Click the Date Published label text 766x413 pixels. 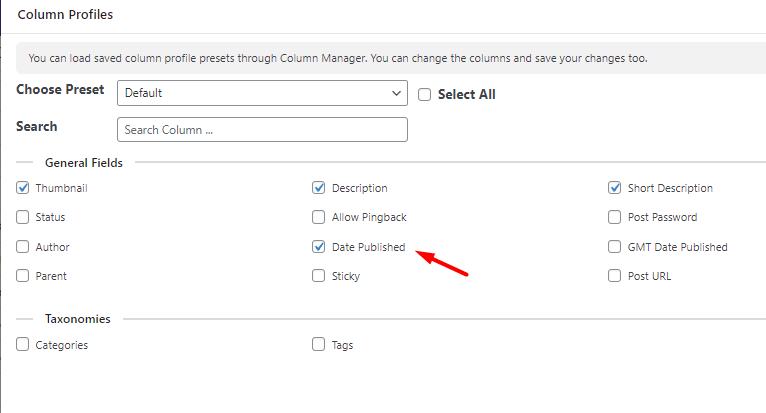(368, 247)
